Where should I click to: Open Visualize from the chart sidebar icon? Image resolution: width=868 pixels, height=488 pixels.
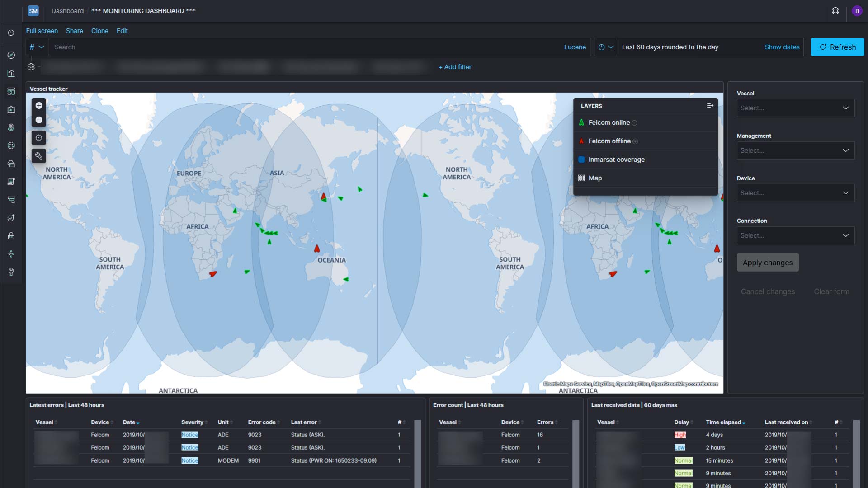pyautogui.click(x=11, y=73)
